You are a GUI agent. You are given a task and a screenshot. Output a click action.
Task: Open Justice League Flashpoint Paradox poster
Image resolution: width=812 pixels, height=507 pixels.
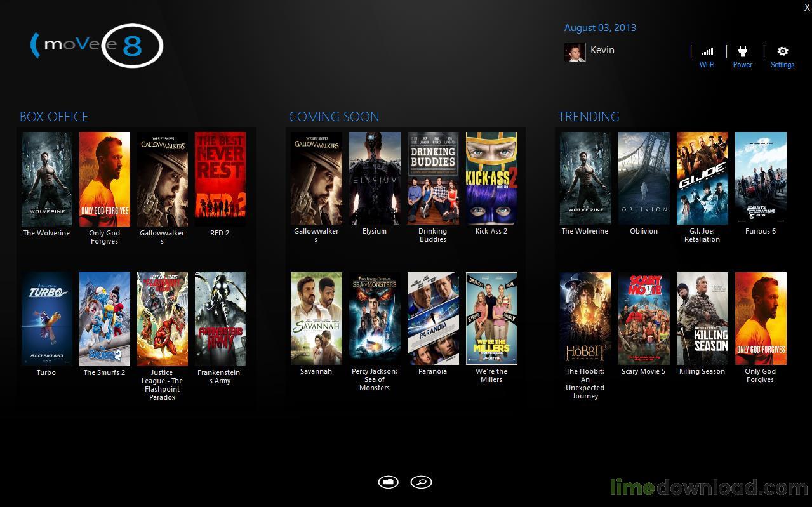point(163,319)
